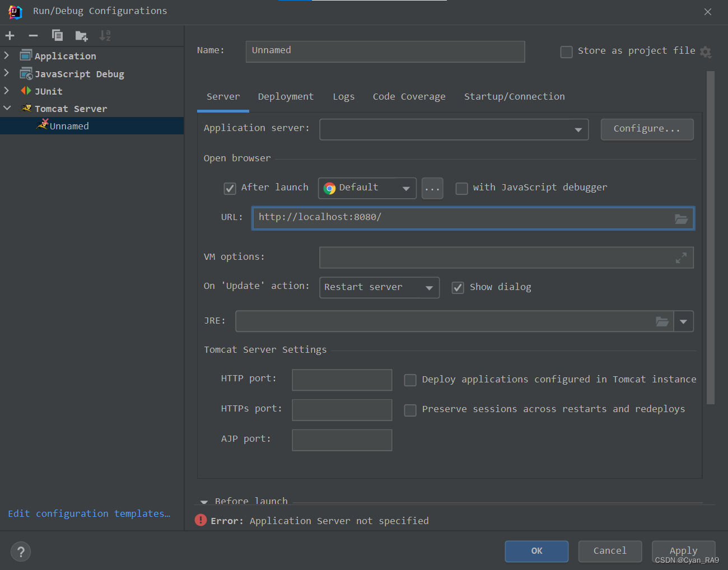This screenshot has width=728, height=570.
Task: Expand the JUnit tree node
Action: (x=7, y=90)
